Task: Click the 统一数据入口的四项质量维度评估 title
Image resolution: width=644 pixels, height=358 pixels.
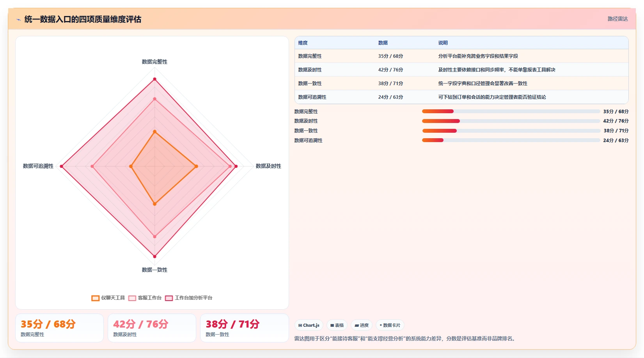Action: pyautogui.click(x=83, y=20)
